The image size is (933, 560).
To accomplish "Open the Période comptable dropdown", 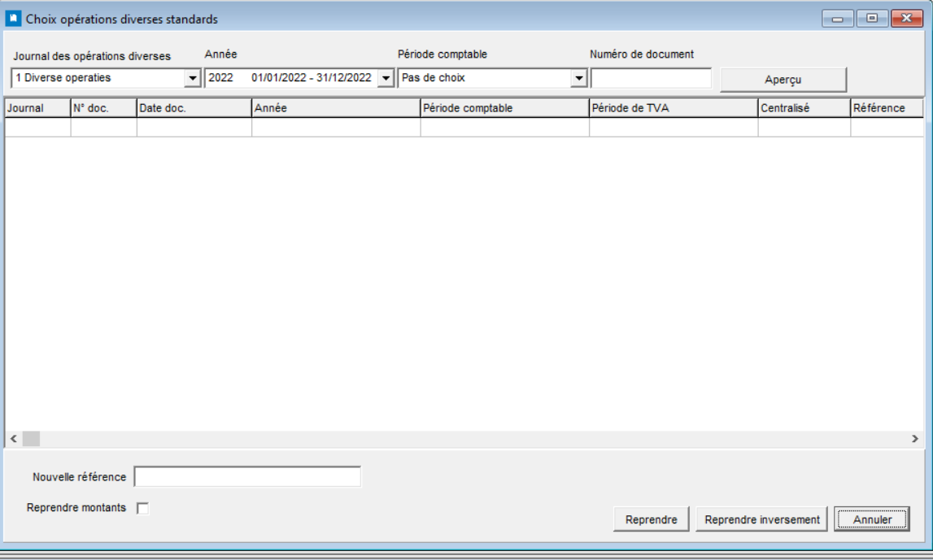I will click(x=578, y=78).
